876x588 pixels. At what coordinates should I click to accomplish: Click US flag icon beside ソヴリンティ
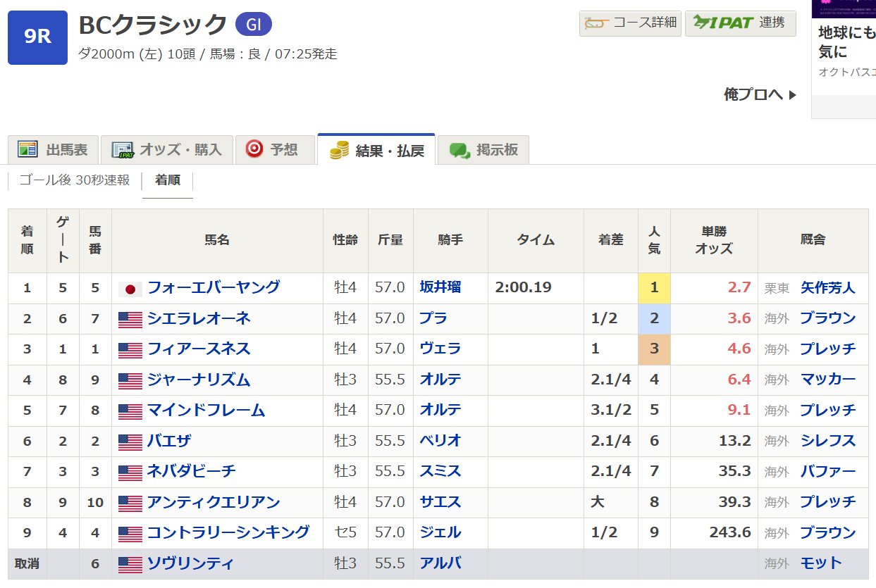(x=130, y=565)
